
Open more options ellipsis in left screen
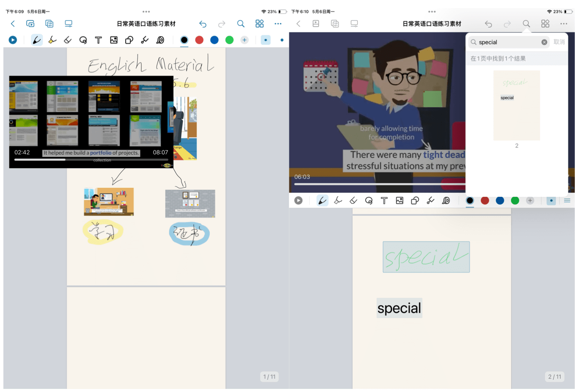pos(278,24)
